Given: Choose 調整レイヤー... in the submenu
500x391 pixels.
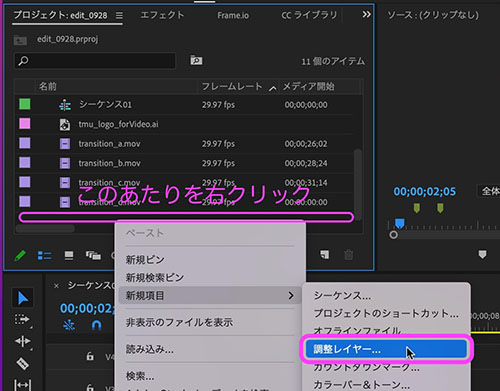Looking at the screenshot, I should click(x=387, y=349).
